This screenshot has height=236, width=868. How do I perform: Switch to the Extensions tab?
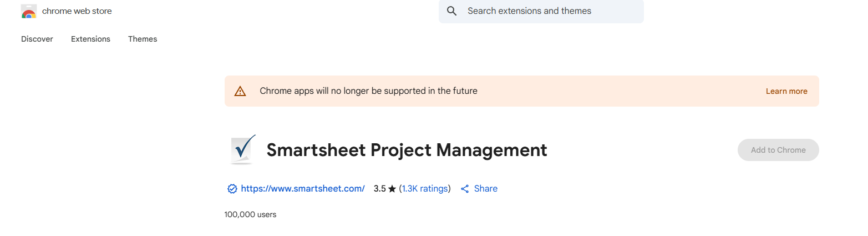pyautogui.click(x=90, y=39)
